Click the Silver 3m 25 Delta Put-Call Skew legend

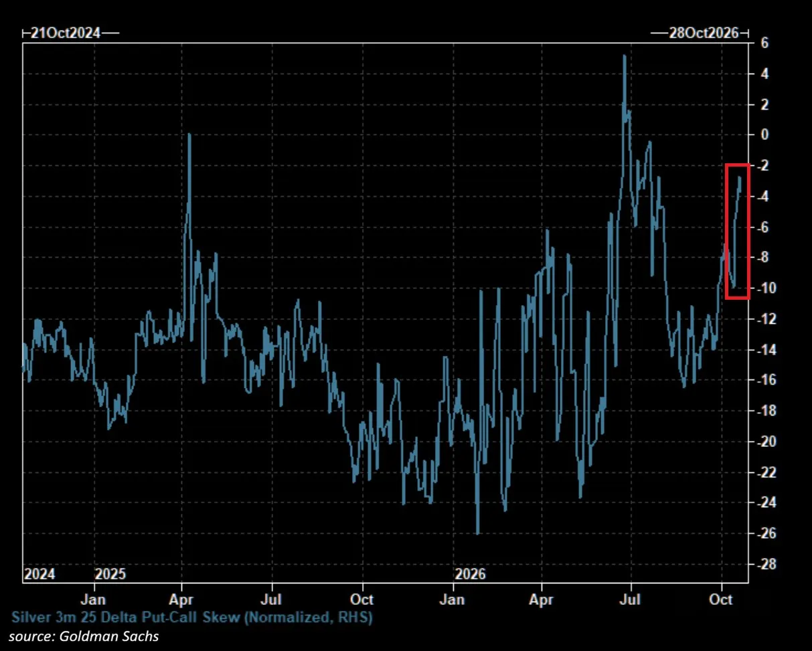[x=191, y=616]
